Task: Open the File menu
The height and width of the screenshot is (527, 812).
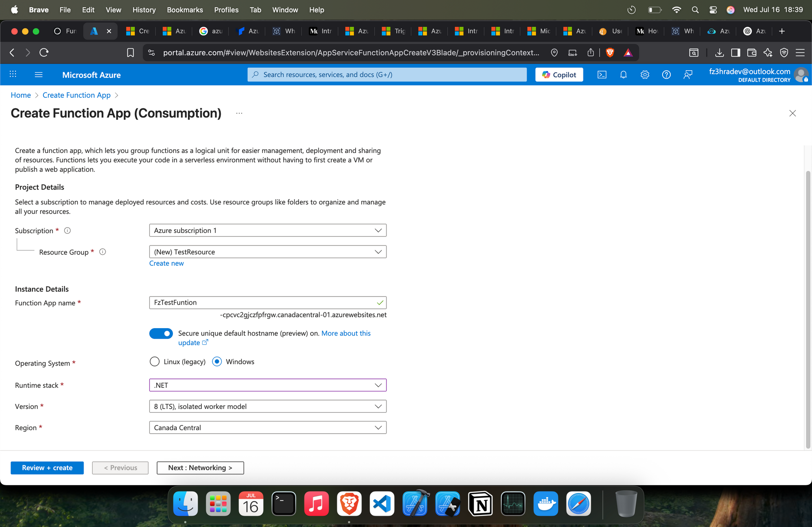Action: point(65,10)
